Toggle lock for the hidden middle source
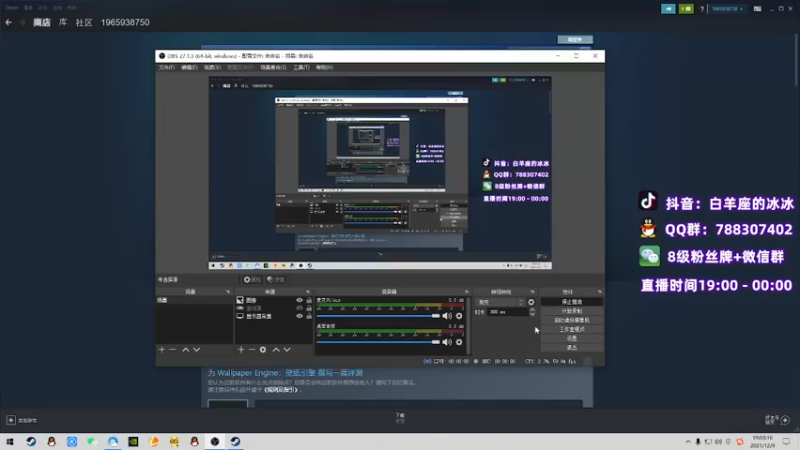800x450 pixels. (x=309, y=308)
